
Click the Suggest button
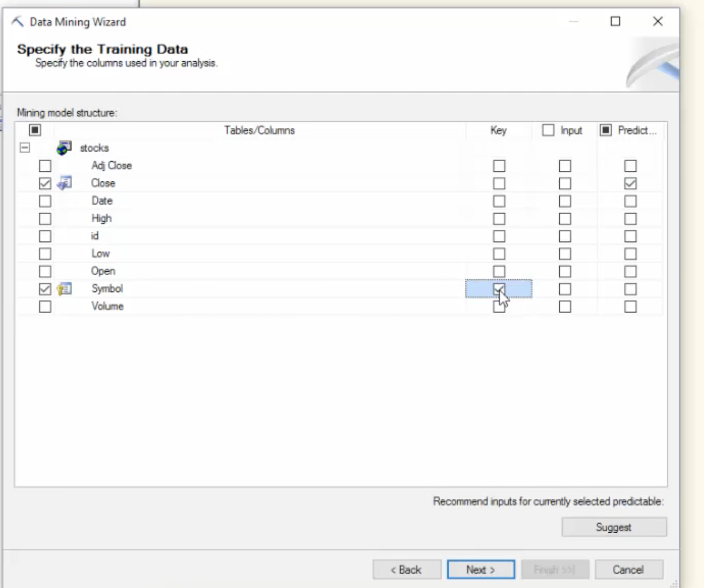(614, 527)
